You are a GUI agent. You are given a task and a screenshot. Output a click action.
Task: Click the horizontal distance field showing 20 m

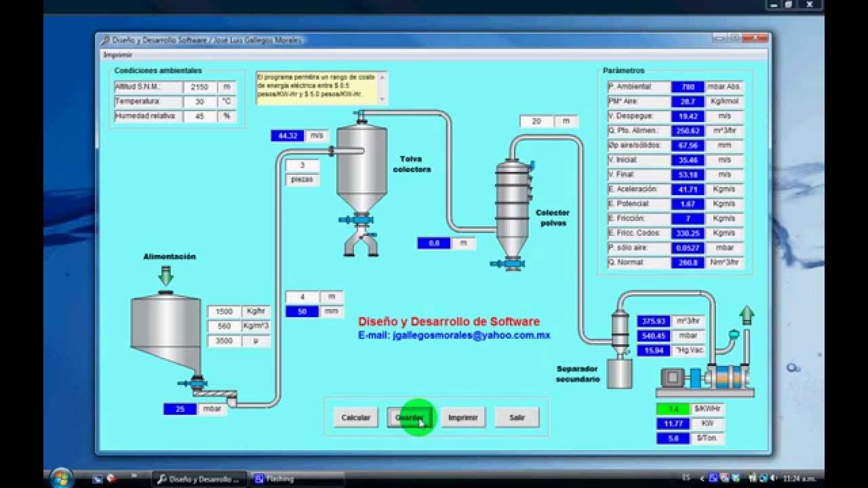click(537, 121)
